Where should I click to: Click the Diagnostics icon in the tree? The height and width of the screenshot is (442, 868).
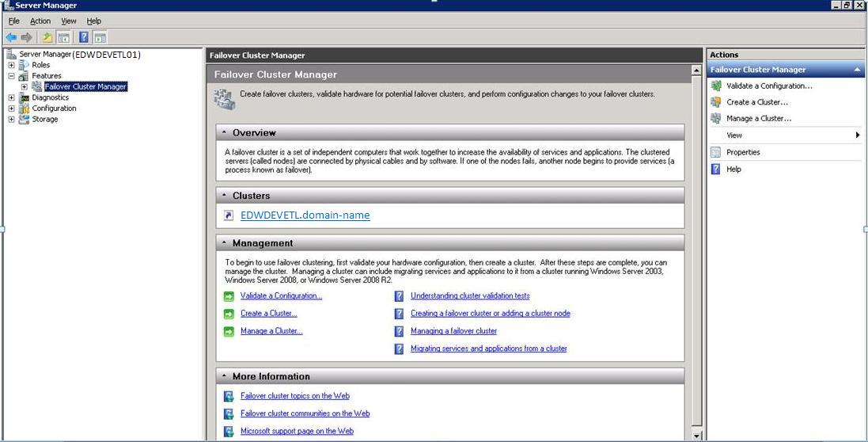pos(23,97)
